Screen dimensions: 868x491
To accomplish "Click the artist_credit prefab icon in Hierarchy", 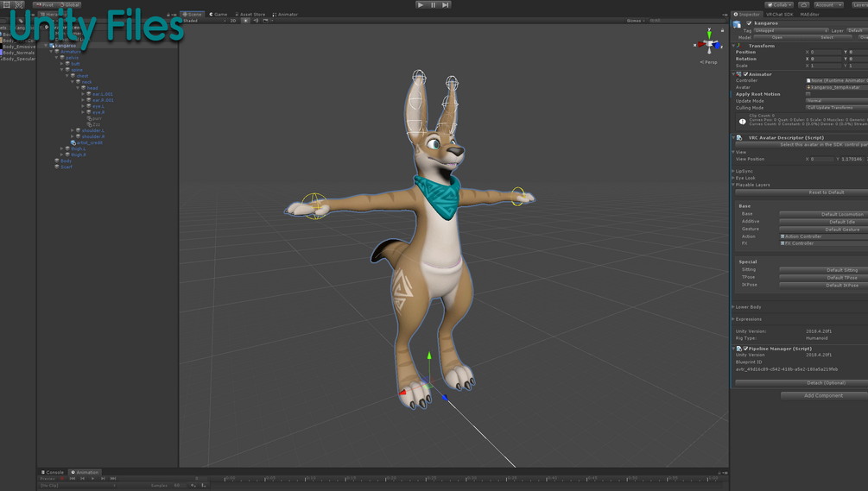I will [73, 142].
